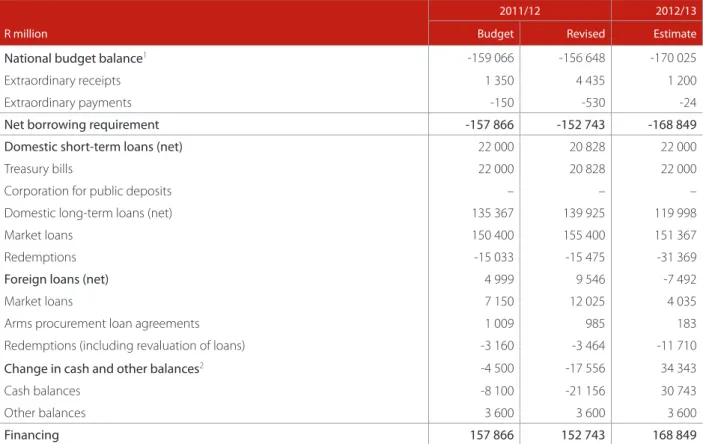Image resolution: width=703 pixels, height=444 pixels.
Task: Select the value 9 546
Action: [590, 279]
